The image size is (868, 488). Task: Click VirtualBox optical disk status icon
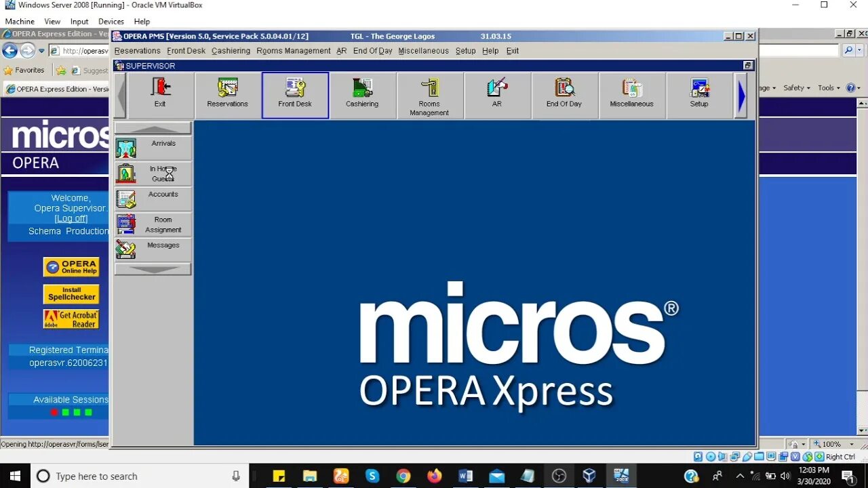710,457
